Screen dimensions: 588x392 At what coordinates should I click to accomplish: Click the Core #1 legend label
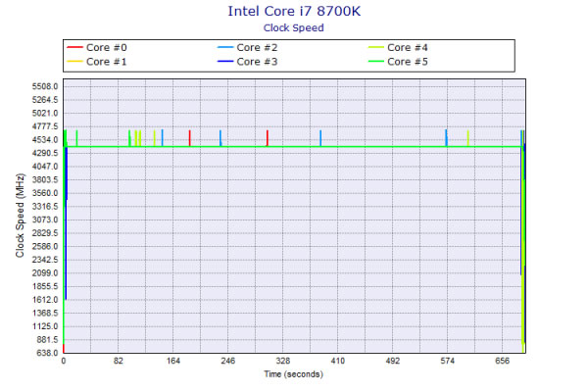pyautogui.click(x=107, y=62)
